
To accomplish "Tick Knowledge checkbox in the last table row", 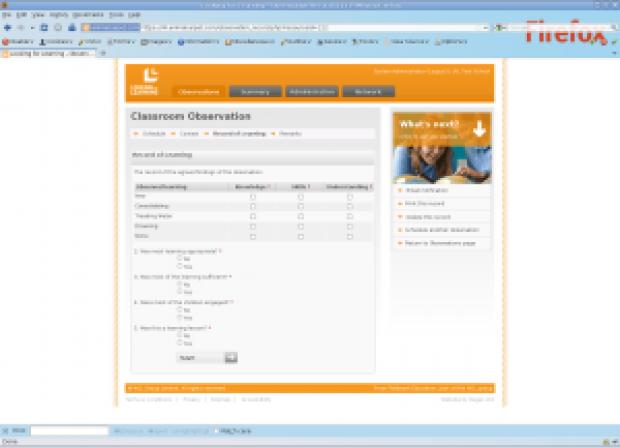I will point(253,237).
